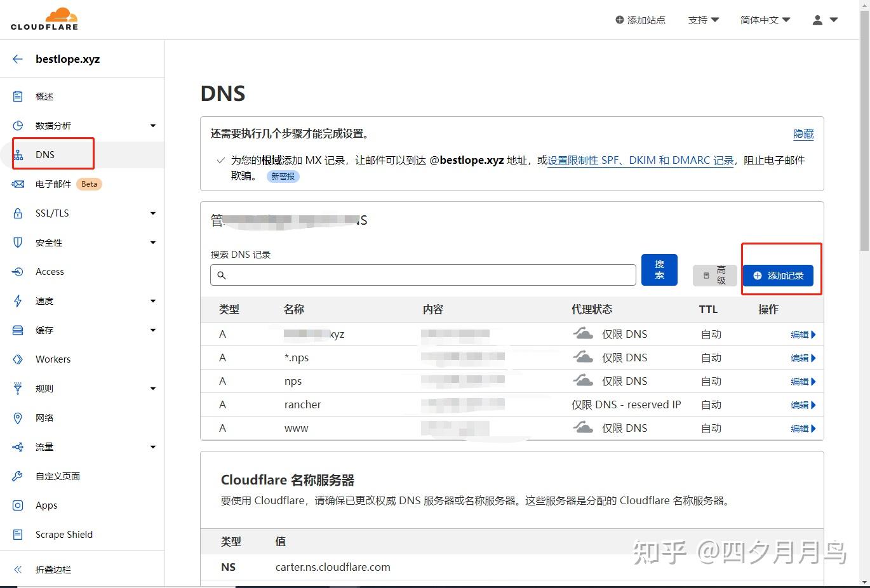Click the Overview (概述) clipboard icon
Image resolution: width=870 pixels, height=588 pixels.
click(18, 97)
